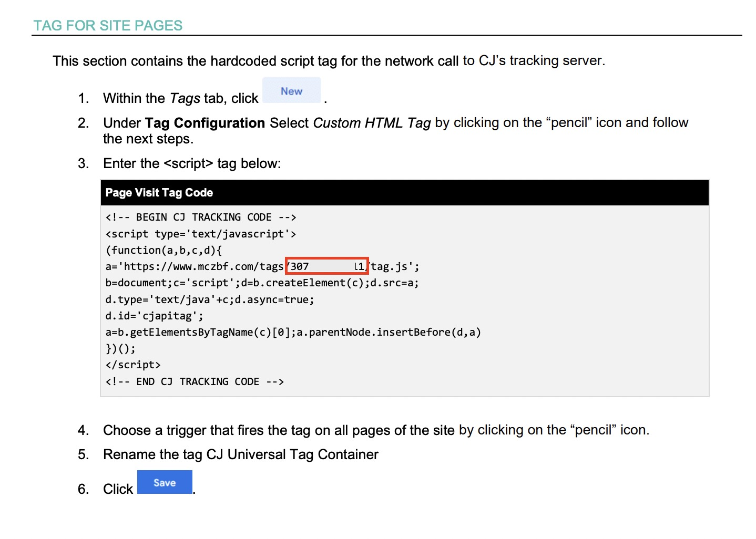Click the '(function(a,b,c,d){' code line
This screenshot has width=756, height=539.
(x=164, y=250)
